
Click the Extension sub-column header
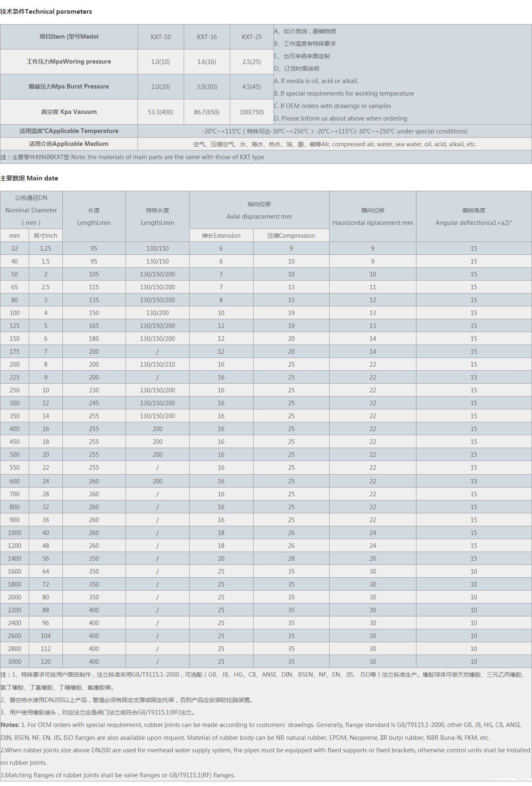(221, 236)
